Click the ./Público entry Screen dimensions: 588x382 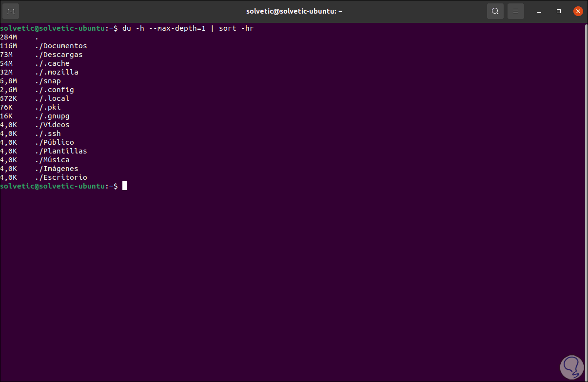pyautogui.click(x=55, y=142)
